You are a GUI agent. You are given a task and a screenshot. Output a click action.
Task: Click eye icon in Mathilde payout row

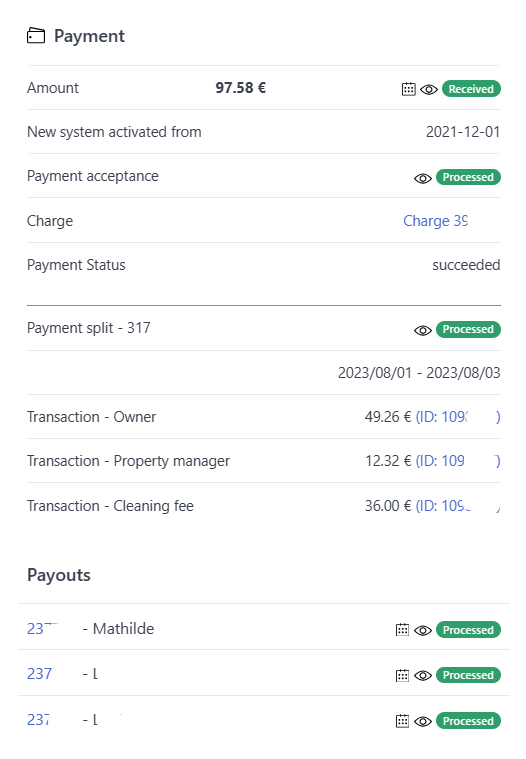coord(422,631)
